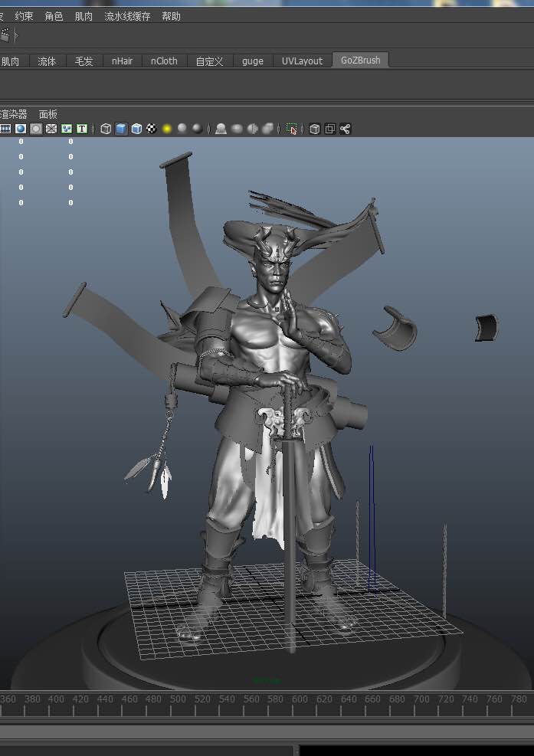Jump to frame 780 on timeline

click(x=519, y=699)
